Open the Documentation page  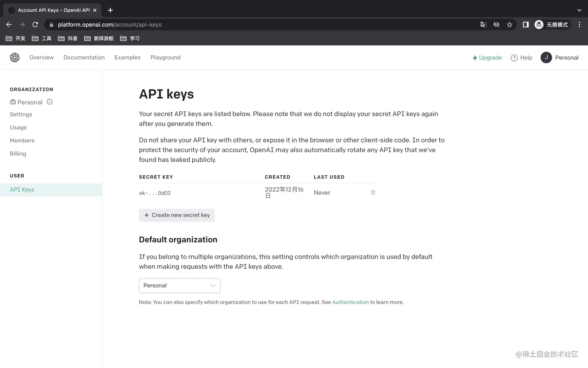(x=84, y=58)
